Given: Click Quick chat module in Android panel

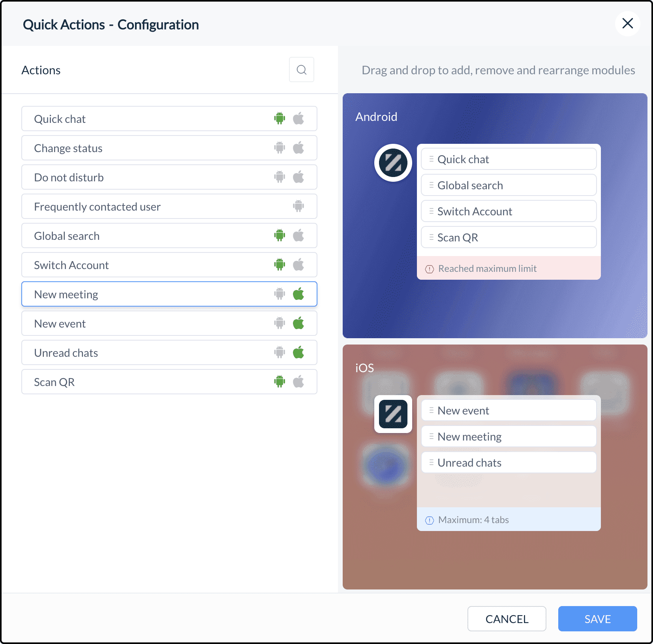Looking at the screenshot, I should click(509, 159).
